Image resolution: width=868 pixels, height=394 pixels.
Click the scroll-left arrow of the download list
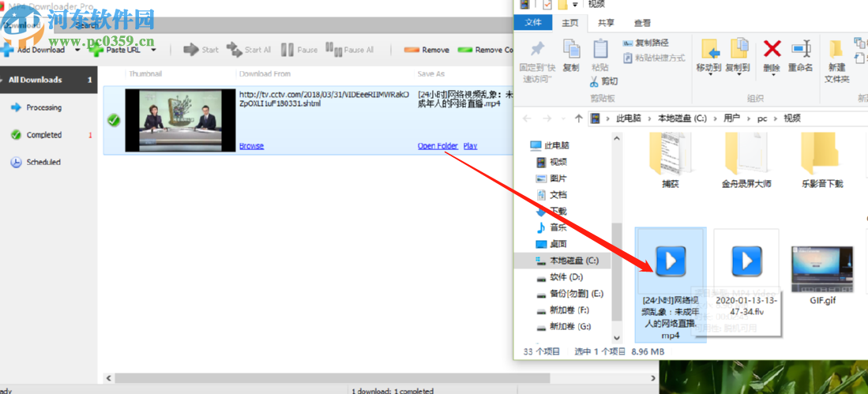(x=108, y=378)
